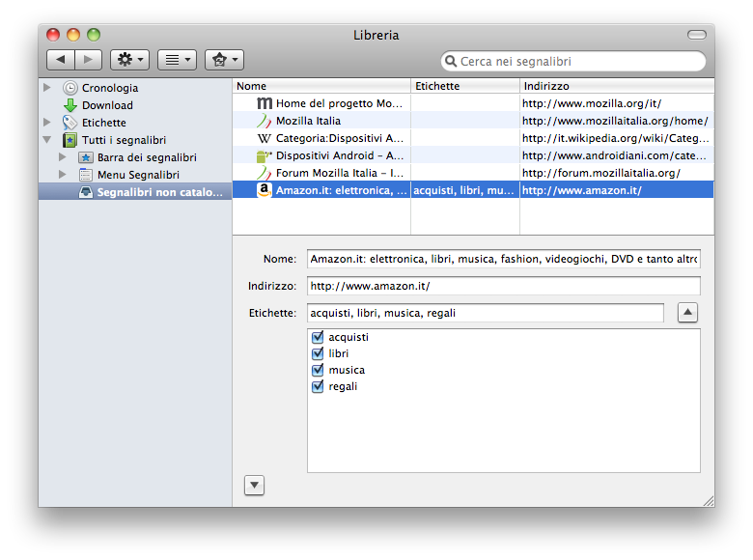
Task: Select the Mozilla Italia bookmark row
Action: pos(473,121)
